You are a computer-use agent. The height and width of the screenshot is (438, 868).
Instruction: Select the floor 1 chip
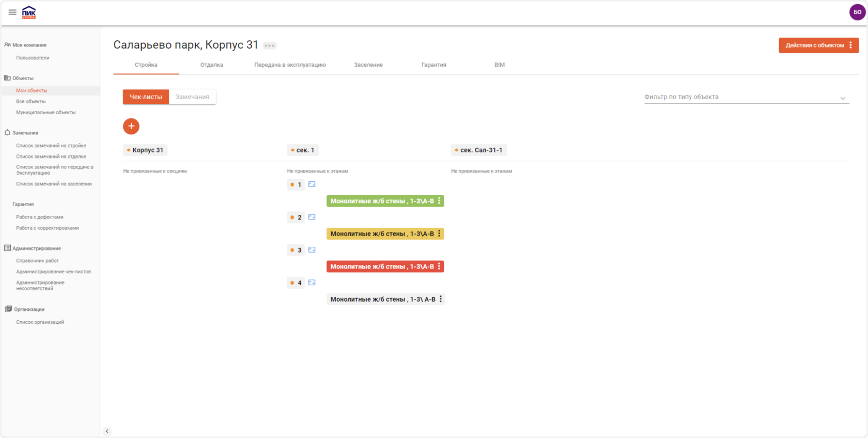(296, 184)
